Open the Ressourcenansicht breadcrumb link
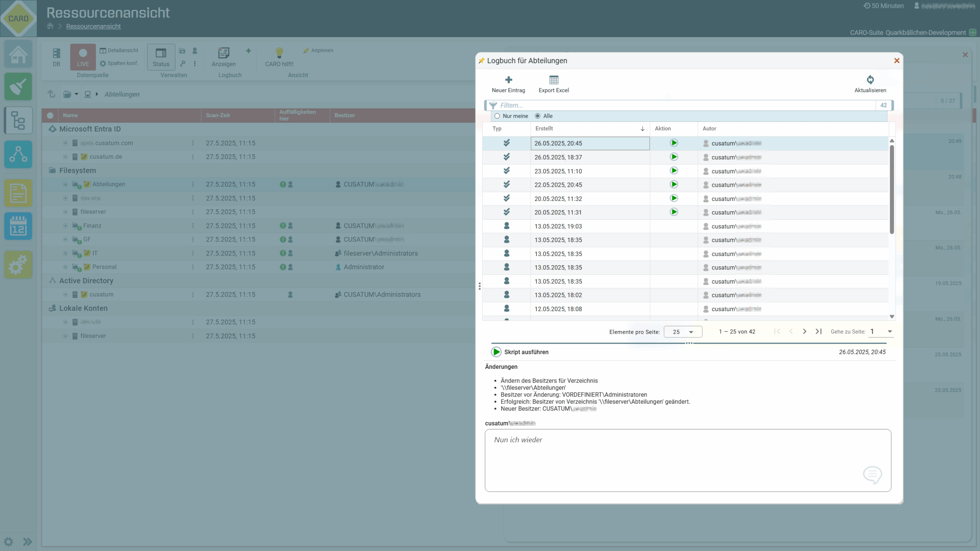The image size is (980, 551). tap(93, 26)
